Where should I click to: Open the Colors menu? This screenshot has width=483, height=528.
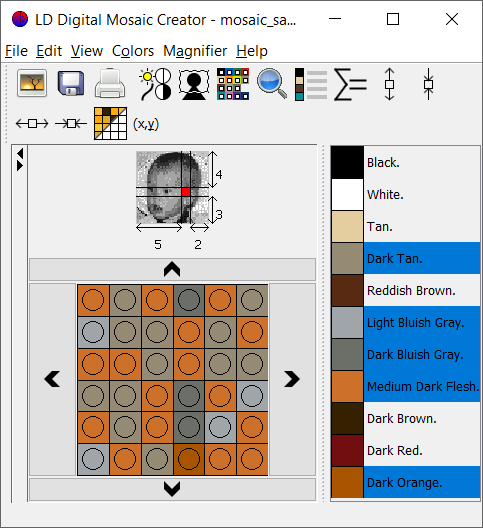coord(133,51)
